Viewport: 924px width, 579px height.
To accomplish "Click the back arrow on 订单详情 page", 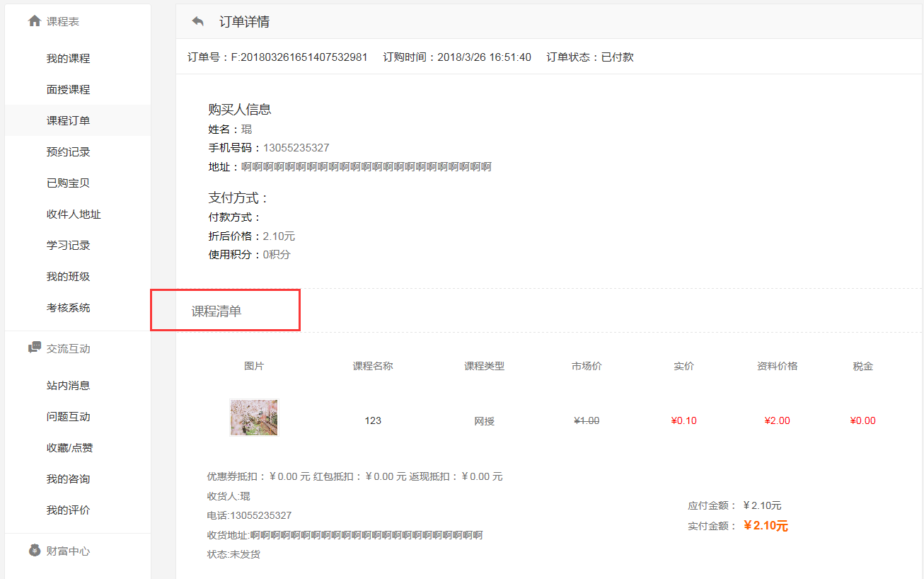I will 197,21.
